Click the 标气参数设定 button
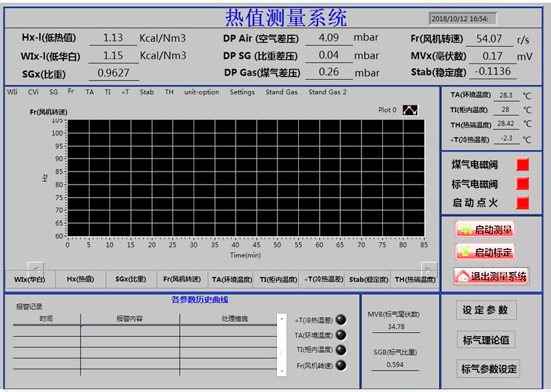The width and height of the screenshot is (551, 392). [x=488, y=369]
